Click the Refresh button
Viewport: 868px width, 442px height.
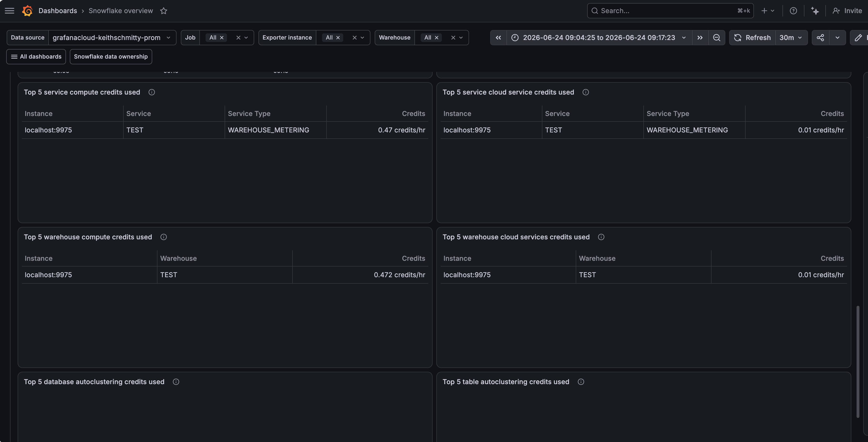click(x=752, y=37)
